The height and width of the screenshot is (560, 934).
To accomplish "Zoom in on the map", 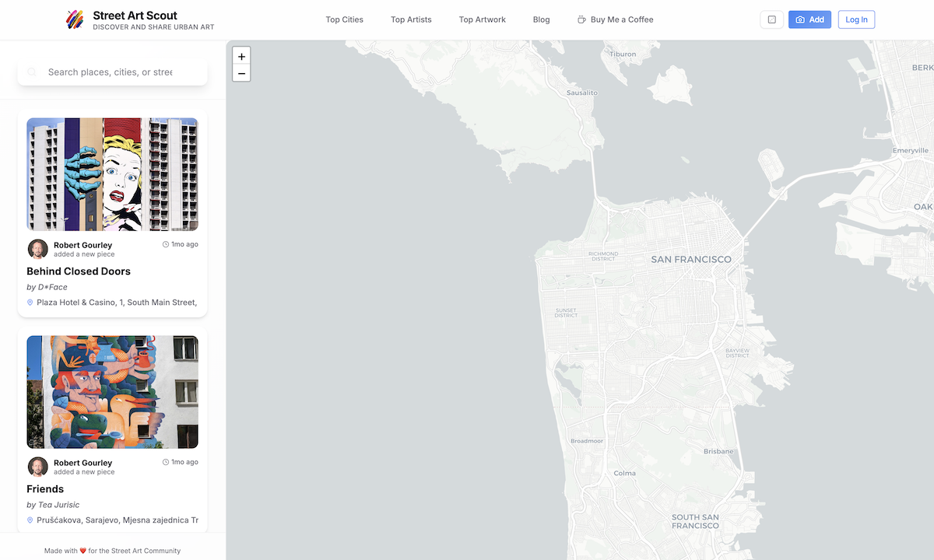I will 241,57.
